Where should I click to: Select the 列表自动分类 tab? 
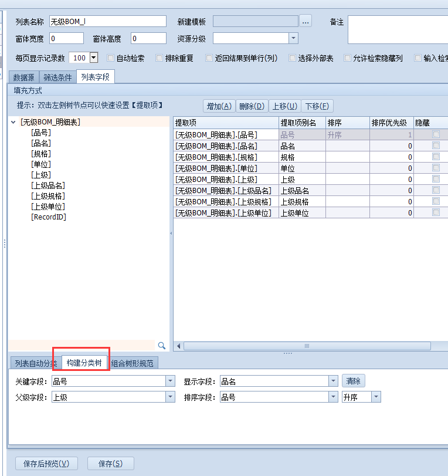(x=36, y=363)
